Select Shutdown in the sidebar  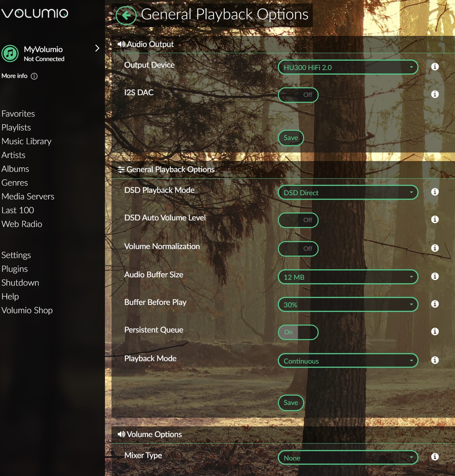pyautogui.click(x=20, y=282)
